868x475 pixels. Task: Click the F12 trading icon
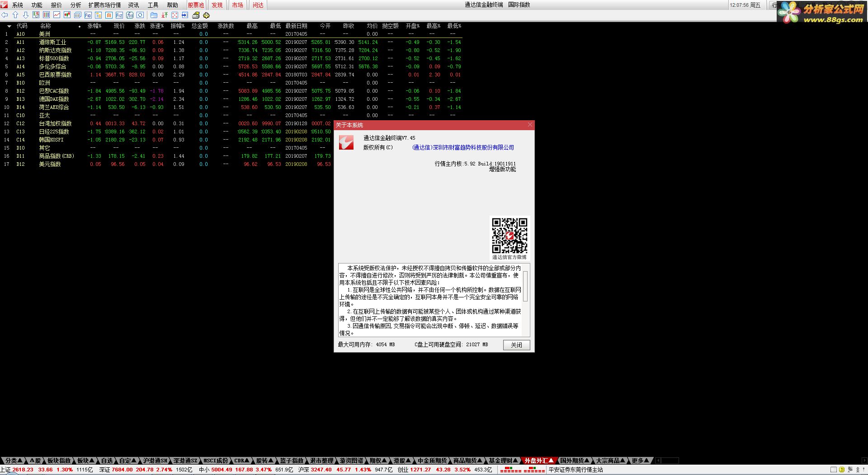tap(119, 15)
